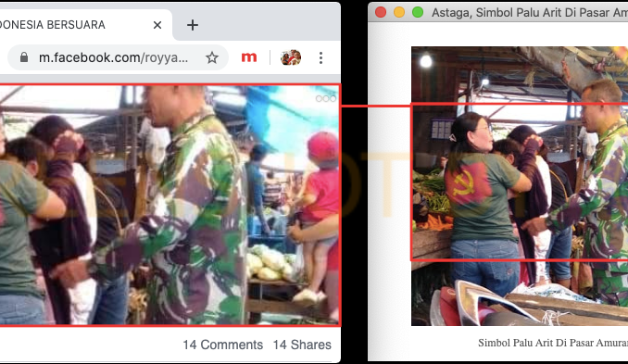Focus the m.facebook.com address bar

(x=113, y=57)
